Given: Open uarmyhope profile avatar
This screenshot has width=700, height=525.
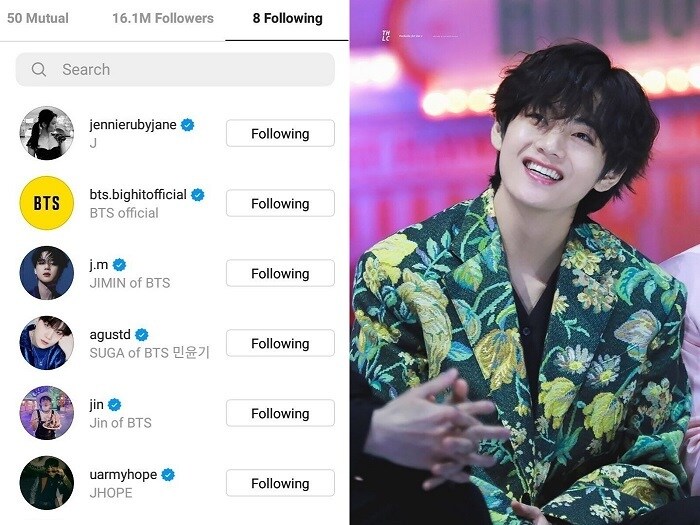Looking at the screenshot, I should (x=47, y=483).
